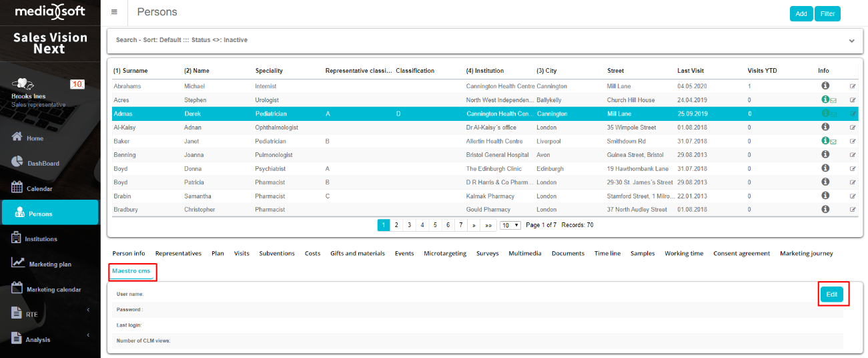The image size is (868, 358).
Task: Go to Institutions in sidebar
Action: (x=41, y=238)
